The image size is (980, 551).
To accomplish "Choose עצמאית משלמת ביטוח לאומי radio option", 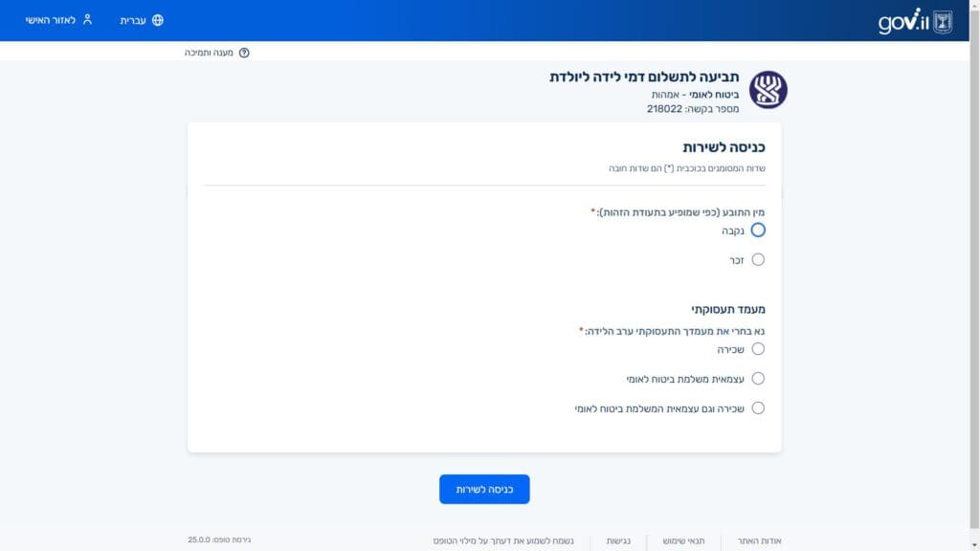I will (x=758, y=379).
